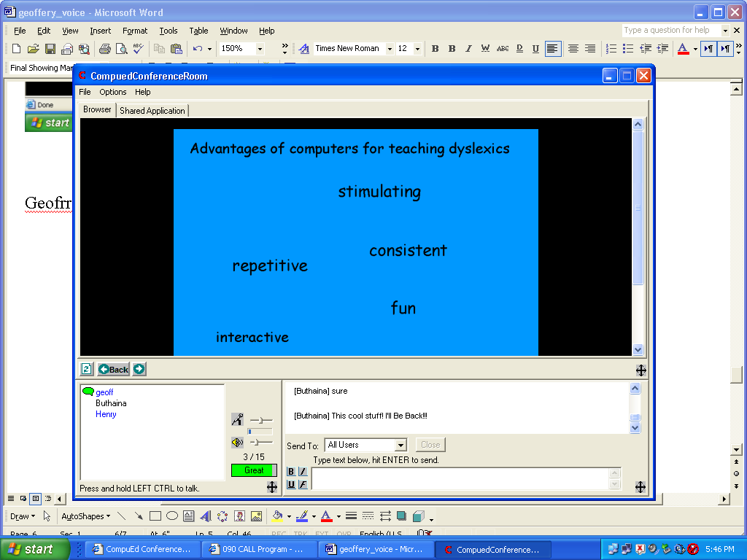Expand Fill Color paint bucket dropdown arrow
Screen dimensions: 747x560
click(289, 517)
